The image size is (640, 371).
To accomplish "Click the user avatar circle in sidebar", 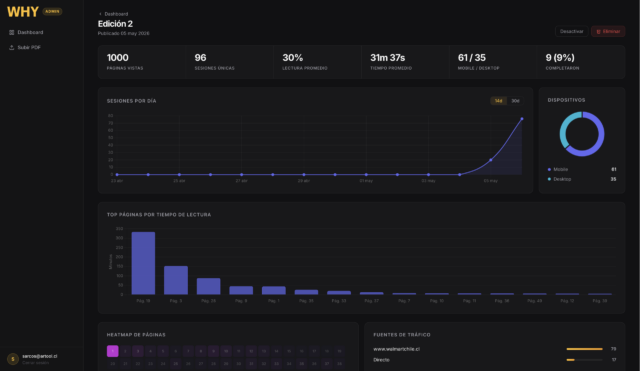I will 13,359.
